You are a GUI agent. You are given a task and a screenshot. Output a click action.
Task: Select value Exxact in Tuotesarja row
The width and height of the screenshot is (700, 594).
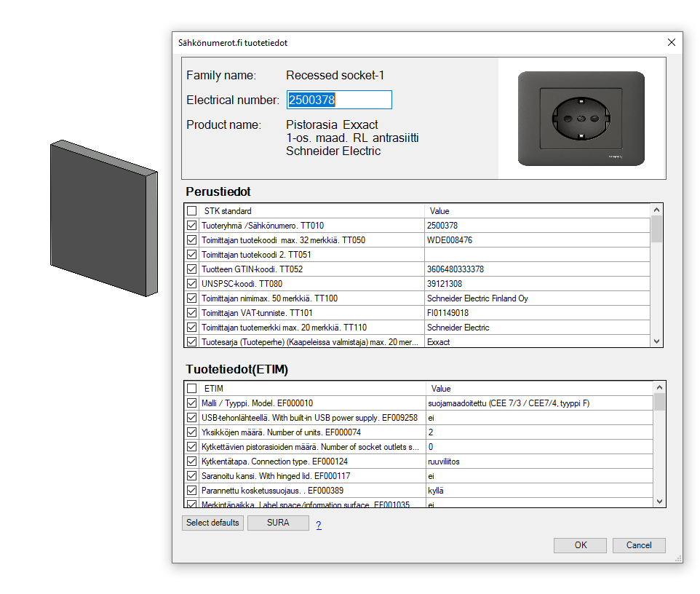[438, 342]
